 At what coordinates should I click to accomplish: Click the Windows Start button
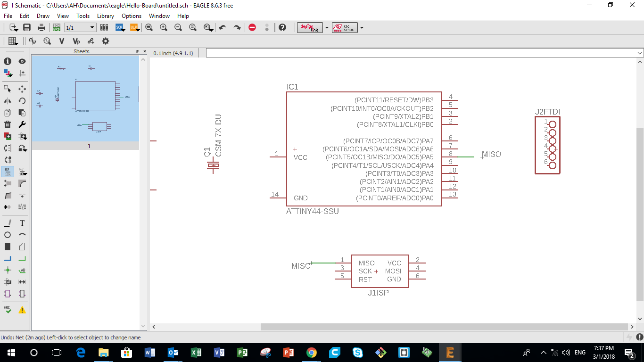click(11, 352)
